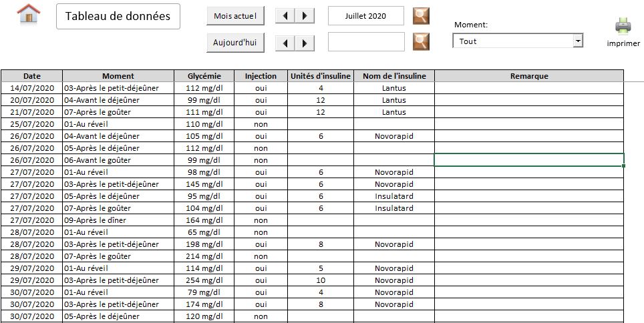Screen dimensions: 644x323
Task: Select the 120 mg/dl glycémie cell
Action: [x=204, y=316]
